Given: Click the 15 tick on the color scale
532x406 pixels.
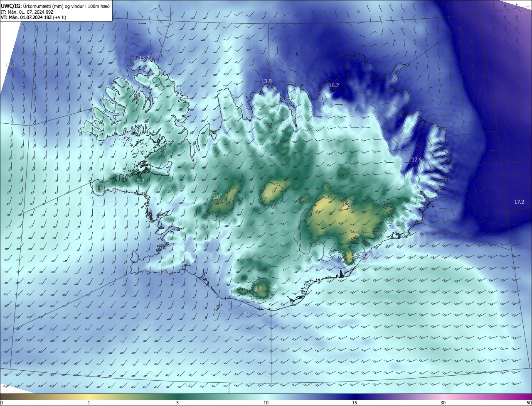Looking at the screenshot, I should click(x=355, y=403).
